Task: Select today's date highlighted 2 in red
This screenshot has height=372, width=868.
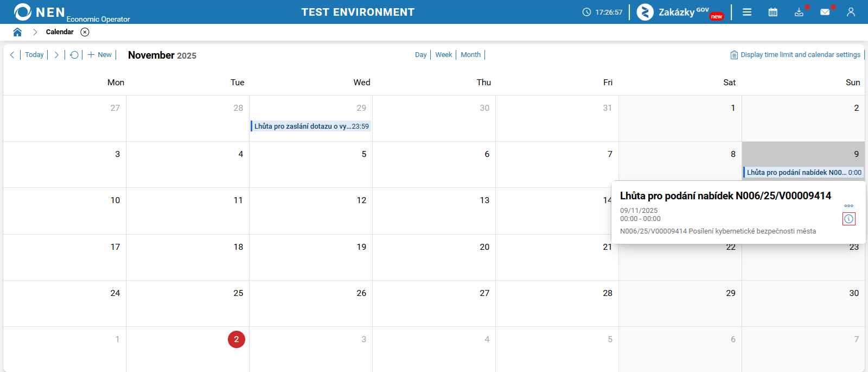Action: (x=237, y=339)
